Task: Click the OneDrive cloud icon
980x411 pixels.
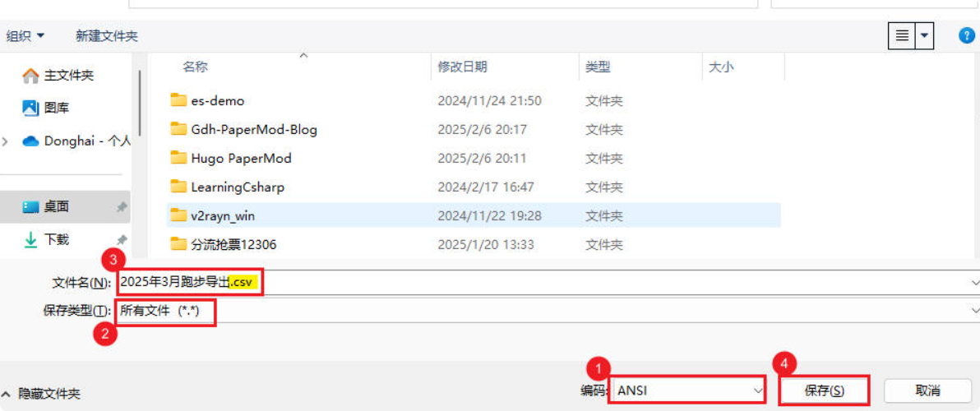Action: (30, 141)
